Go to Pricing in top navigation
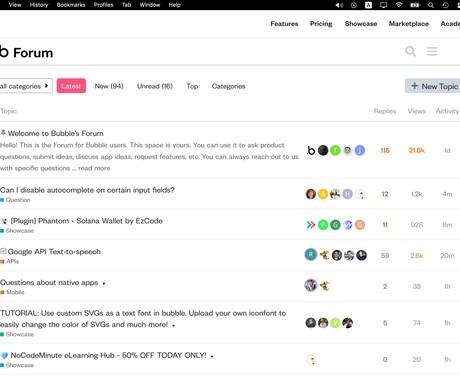 pos(321,24)
